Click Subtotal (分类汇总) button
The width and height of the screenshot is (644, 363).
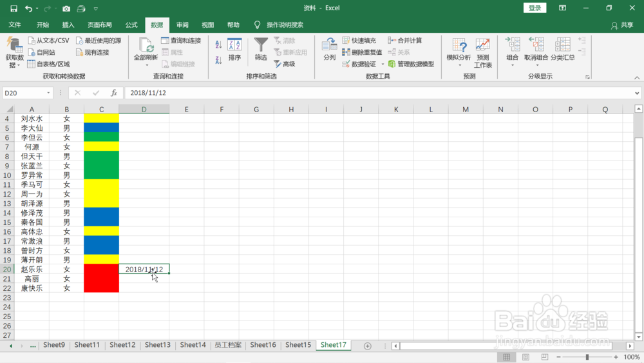click(x=563, y=49)
